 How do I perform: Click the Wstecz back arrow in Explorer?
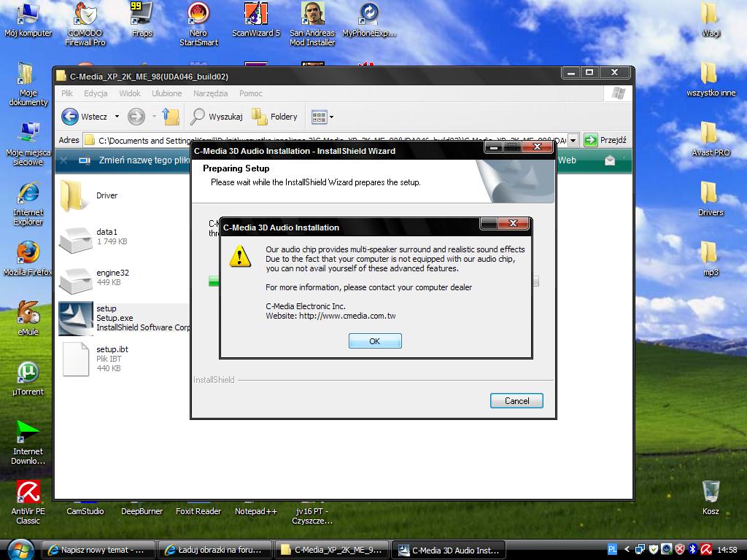coord(85,117)
